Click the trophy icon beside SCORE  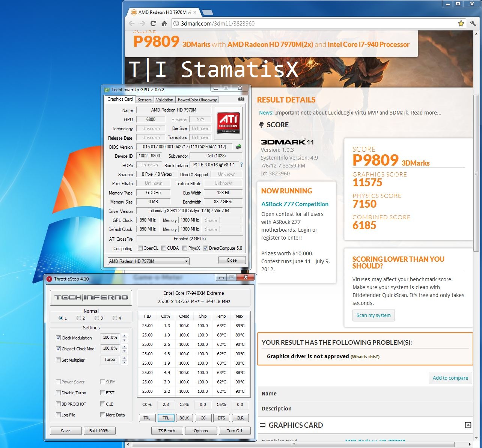(261, 125)
